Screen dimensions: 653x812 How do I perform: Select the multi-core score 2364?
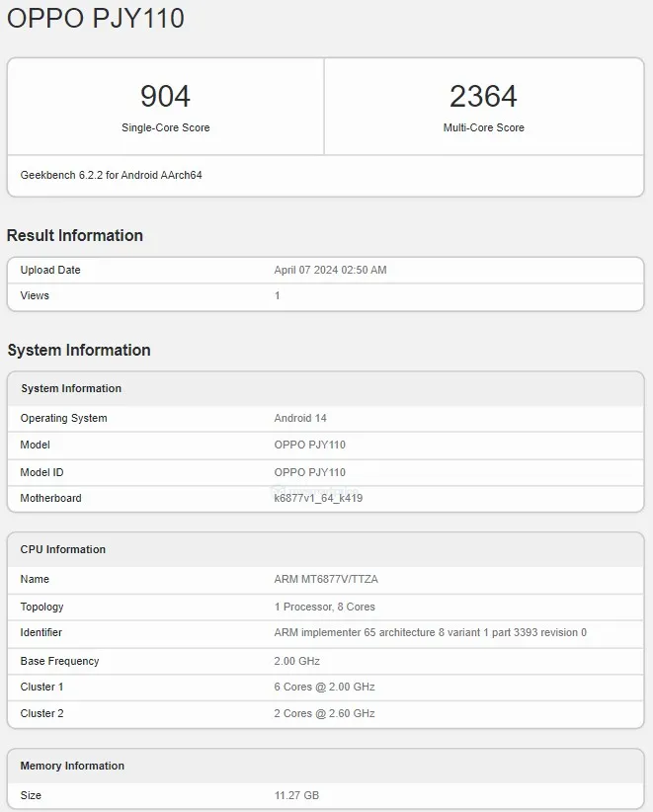point(483,97)
